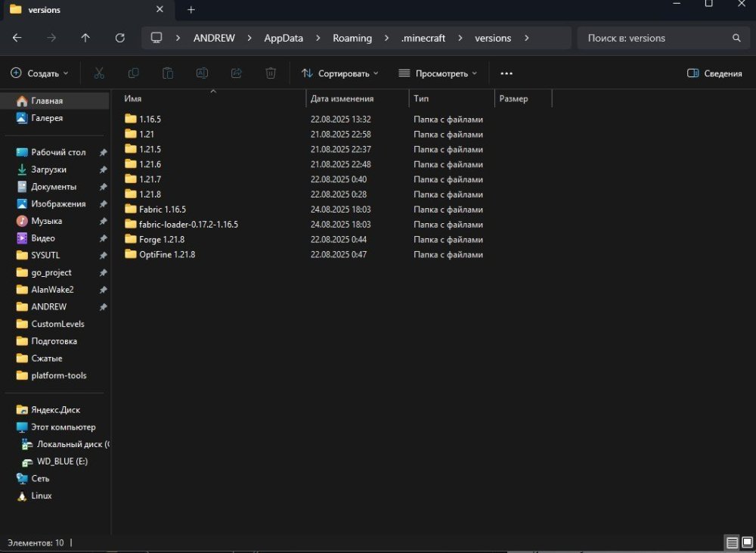756x553 pixels.
Task: Click the search magnifier icon
Action: (x=736, y=38)
